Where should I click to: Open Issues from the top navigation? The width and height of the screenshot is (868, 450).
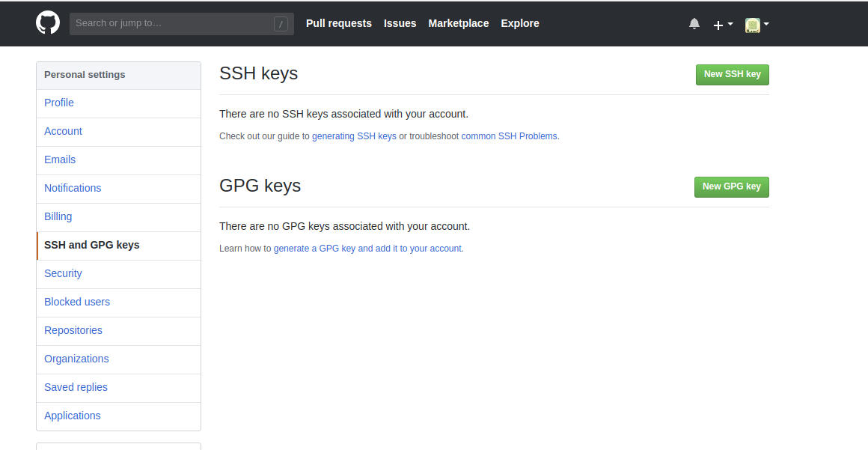[400, 23]
